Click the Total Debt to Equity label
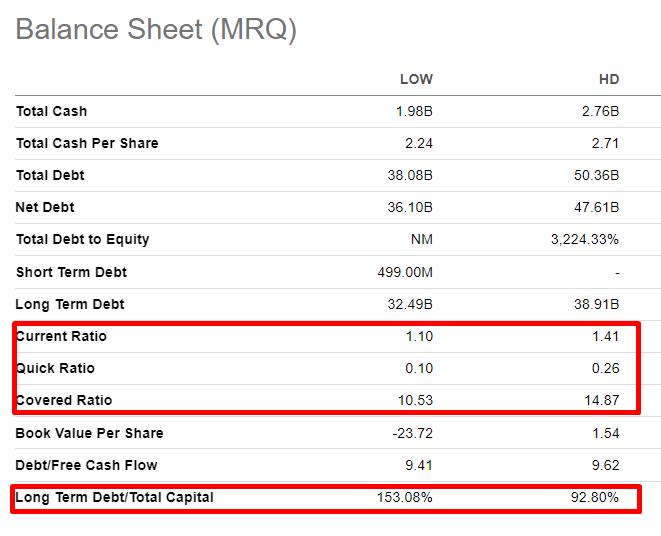Viewport: 661px width, 536px height. click(83, 240)
